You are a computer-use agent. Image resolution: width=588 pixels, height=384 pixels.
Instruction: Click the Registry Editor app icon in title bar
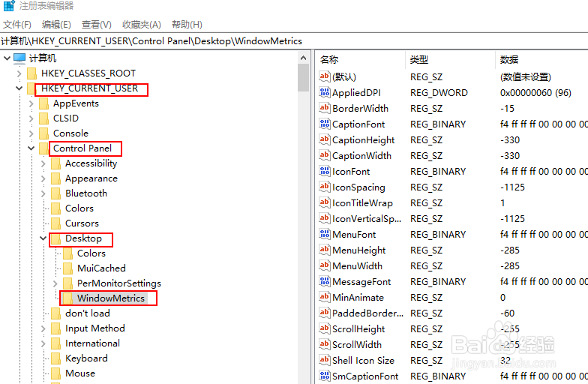pyautogui.click(x=9, y=6)
